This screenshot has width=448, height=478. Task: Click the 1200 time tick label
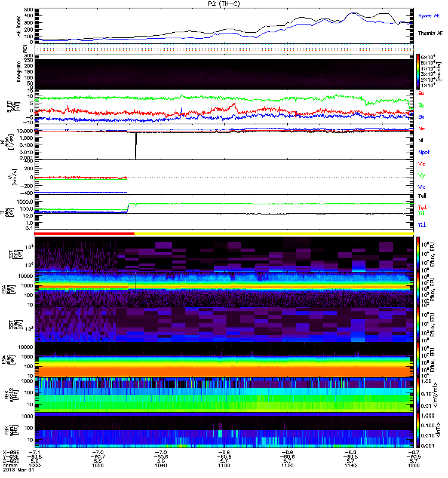pos(413,465)
